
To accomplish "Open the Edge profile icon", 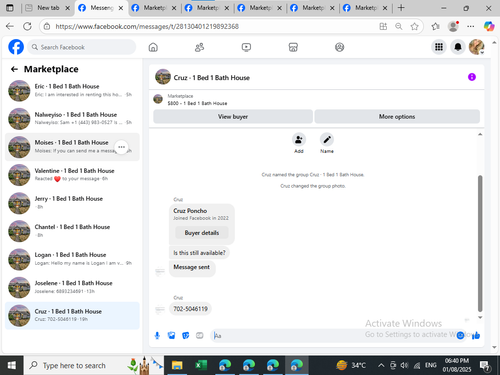I will point(453,26).
